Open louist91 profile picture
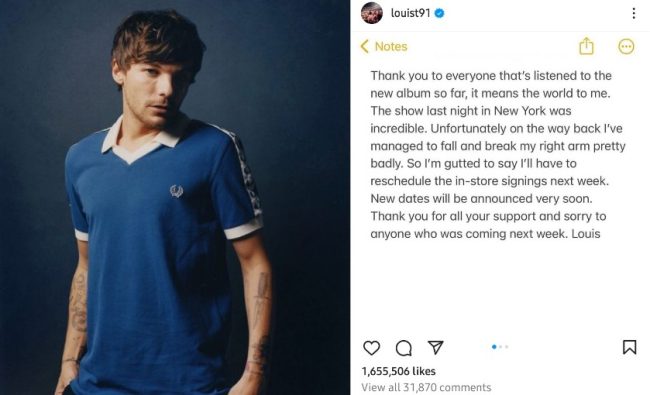 (x=372, y=13)
